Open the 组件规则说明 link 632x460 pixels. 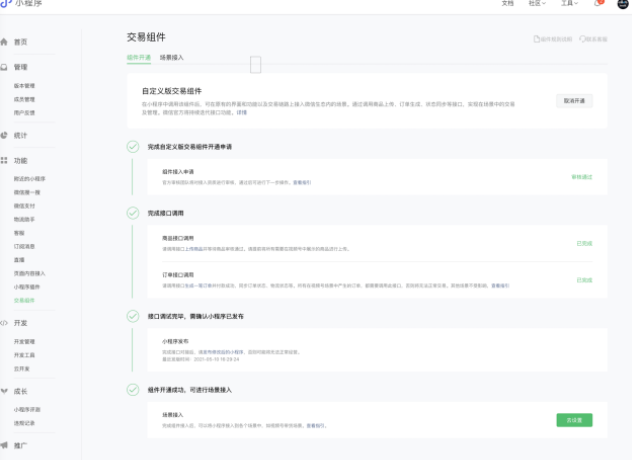(x=553, y=39)
